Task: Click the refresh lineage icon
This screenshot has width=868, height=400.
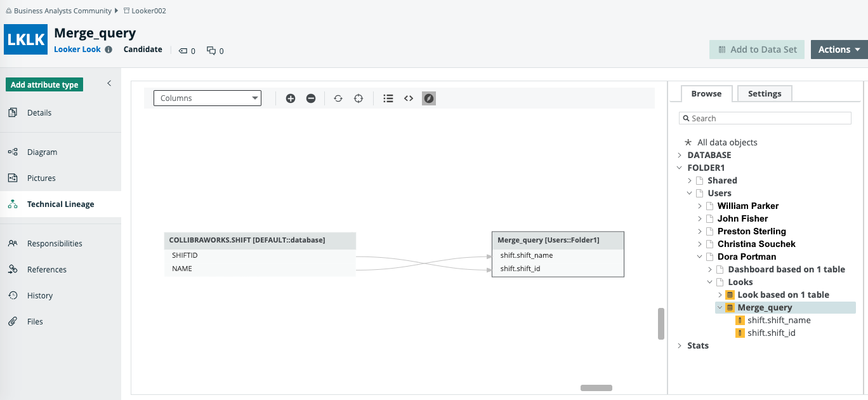Action: coord(338,98)
